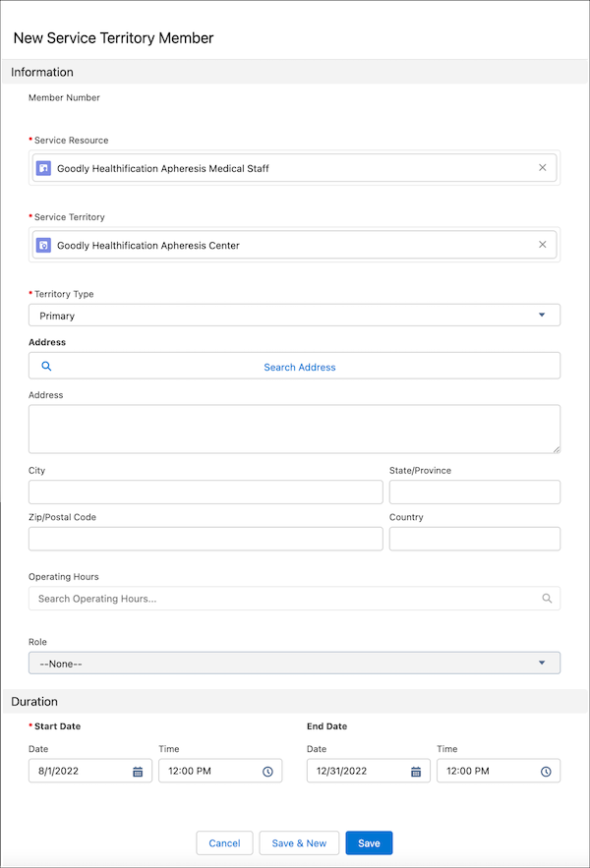Click the Service Territory record icon
This screenshot has height=868, width=590.
pyautogui.click(x=43, y=244)
